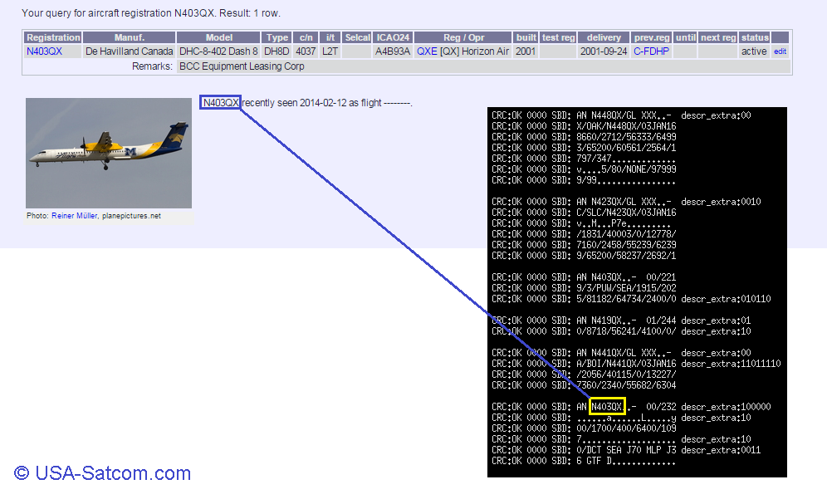Click the ICAO24 column header

tap(393, 37)
